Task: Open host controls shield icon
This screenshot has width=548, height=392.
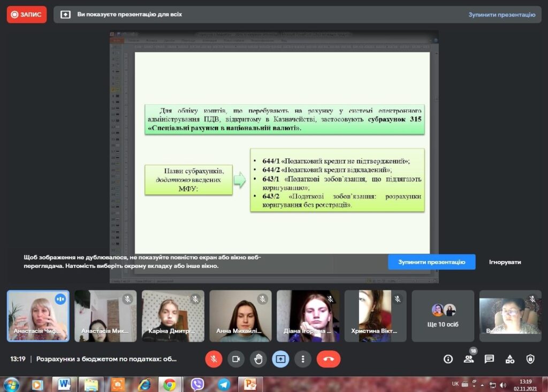Action: coord(530,359)
